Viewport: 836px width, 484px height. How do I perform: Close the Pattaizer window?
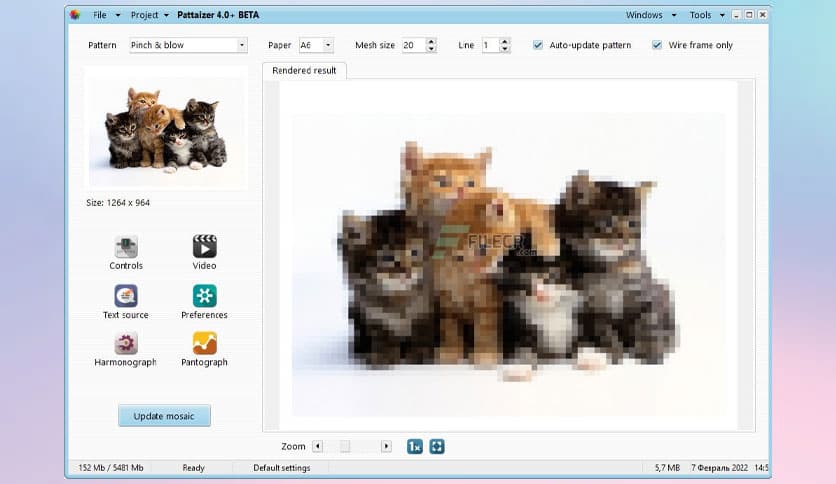pyautogui.click(x=762, y=15)
